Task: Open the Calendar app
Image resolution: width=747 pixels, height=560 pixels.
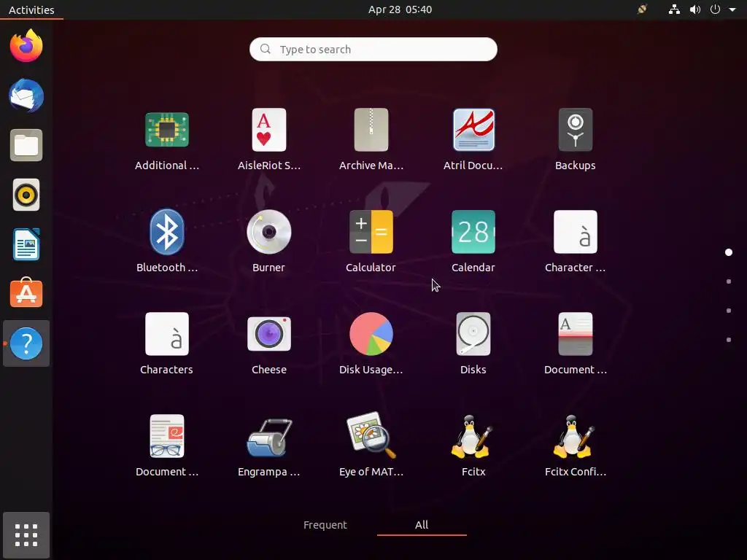Action: [473, 241]
